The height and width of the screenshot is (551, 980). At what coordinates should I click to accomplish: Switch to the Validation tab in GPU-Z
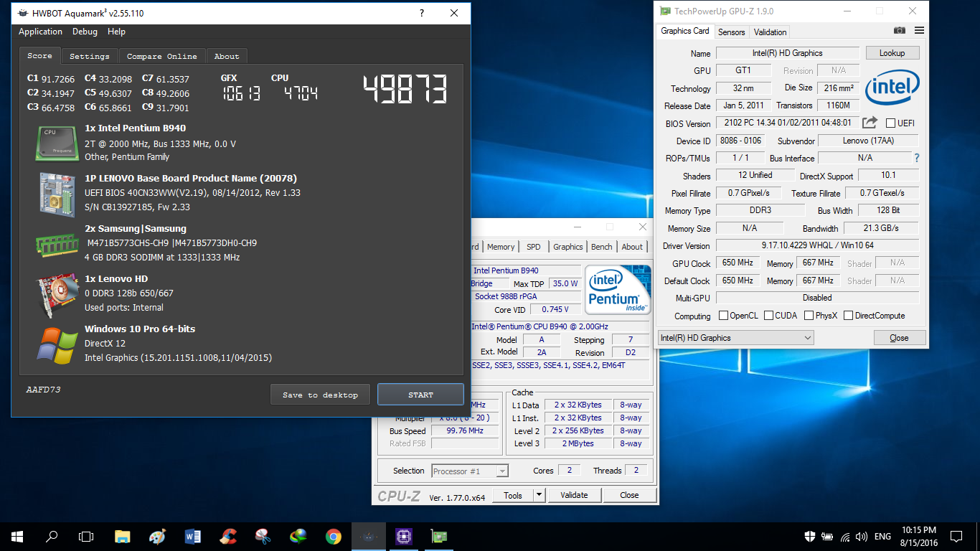click(771, 32)
